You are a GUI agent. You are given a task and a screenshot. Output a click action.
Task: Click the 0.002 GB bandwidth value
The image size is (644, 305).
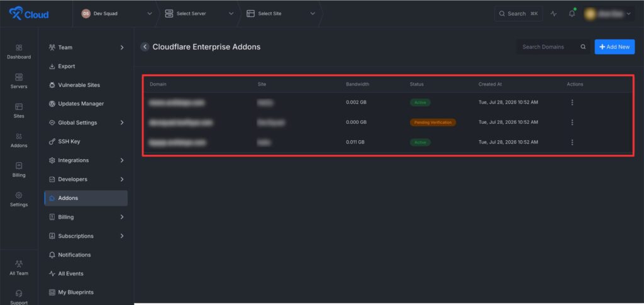pyautogui.click(x=357, y=103)
